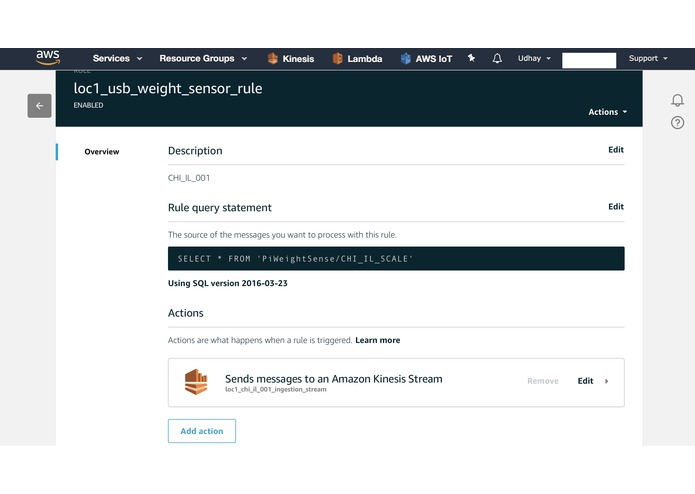Click 'Sends messages to an Amazon Kinesis Stream'

[x=334, y=379]
